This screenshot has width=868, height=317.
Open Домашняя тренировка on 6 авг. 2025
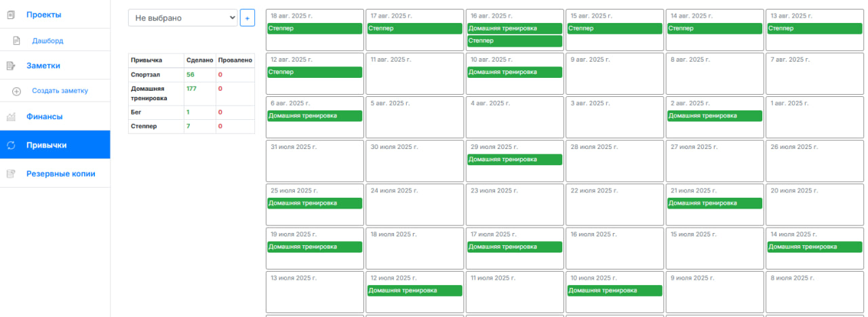tap(315, 116)
